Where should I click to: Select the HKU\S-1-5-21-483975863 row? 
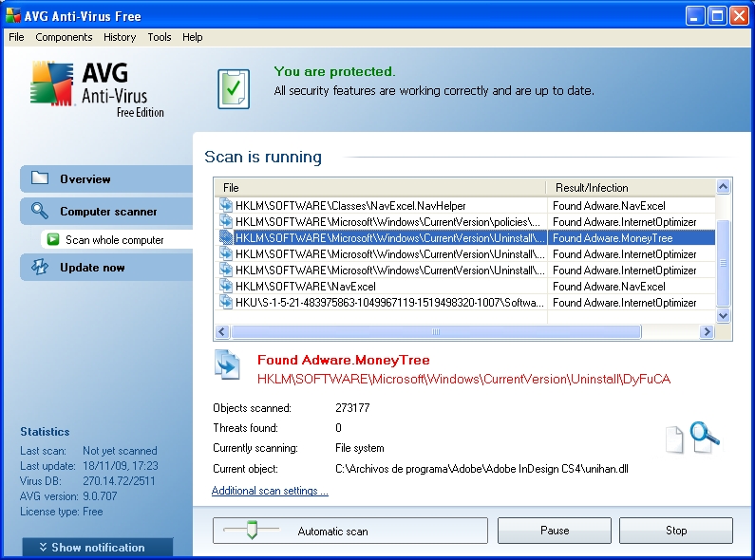(465, 302)
